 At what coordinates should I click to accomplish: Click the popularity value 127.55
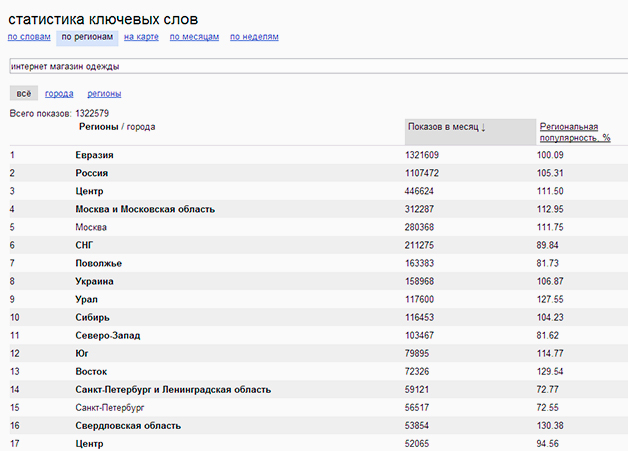[x=550, y=299]
